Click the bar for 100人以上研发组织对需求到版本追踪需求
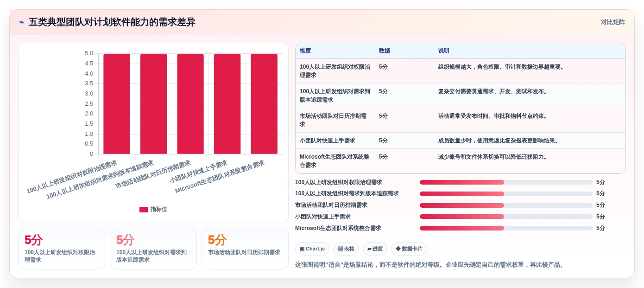Image resolution: width=644 pixels, height=288 pixels. pyautogui.click(x=153, y=104)
